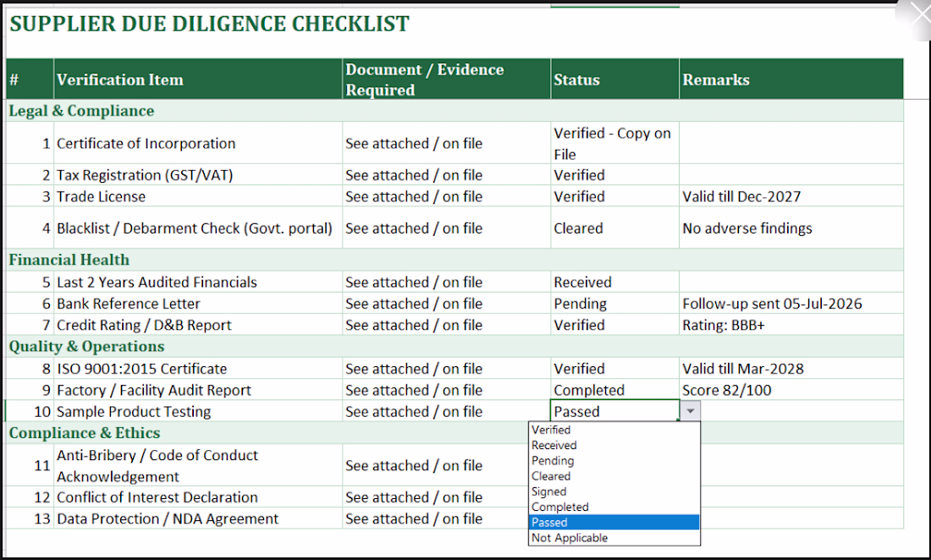Select the Legal & Compliance section row
Viewport: 931px width, 560px height.
(454, 110)
